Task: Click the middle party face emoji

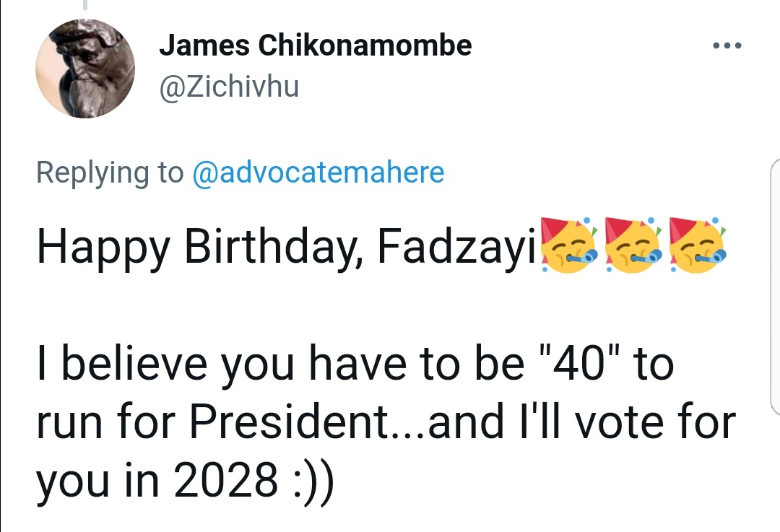Action: point(630,246)
